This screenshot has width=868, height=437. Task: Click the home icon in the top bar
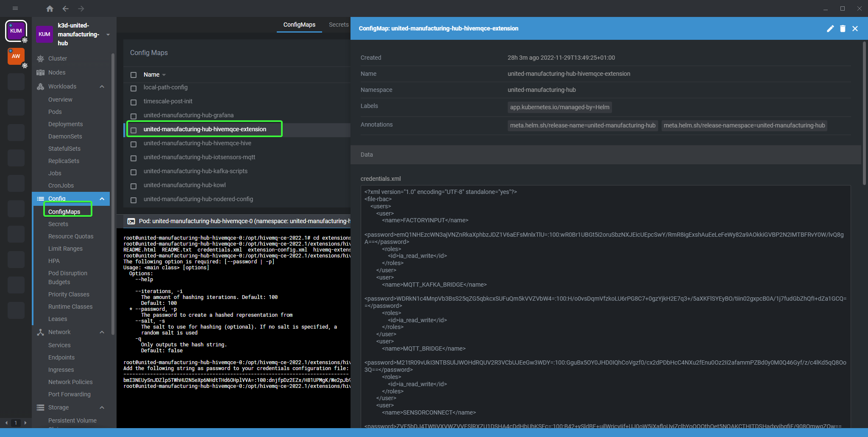click(x=50, y=8)
